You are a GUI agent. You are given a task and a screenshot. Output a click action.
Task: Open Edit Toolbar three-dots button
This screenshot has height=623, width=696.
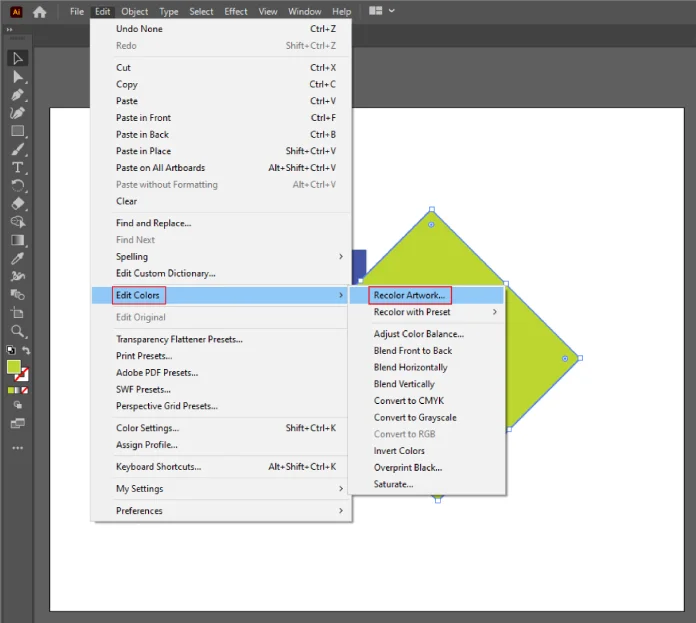click(x=18, y=447)
